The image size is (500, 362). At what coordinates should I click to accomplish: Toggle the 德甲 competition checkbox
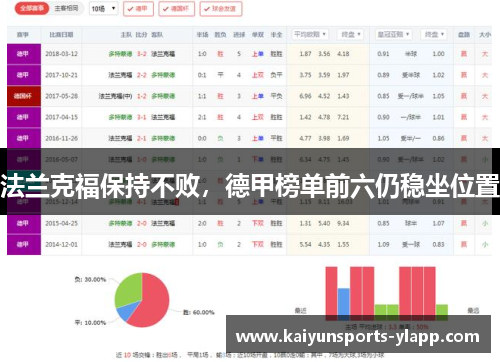coord(138,9)
